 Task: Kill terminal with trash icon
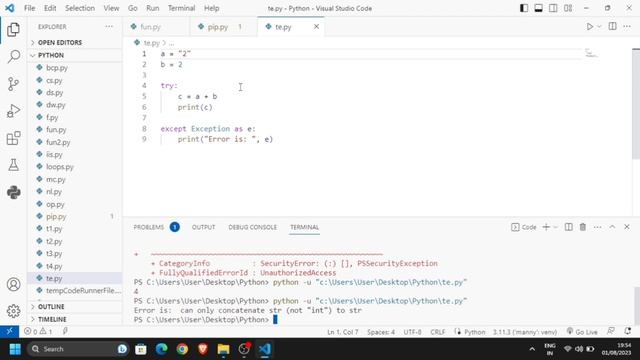coord(583,227)
